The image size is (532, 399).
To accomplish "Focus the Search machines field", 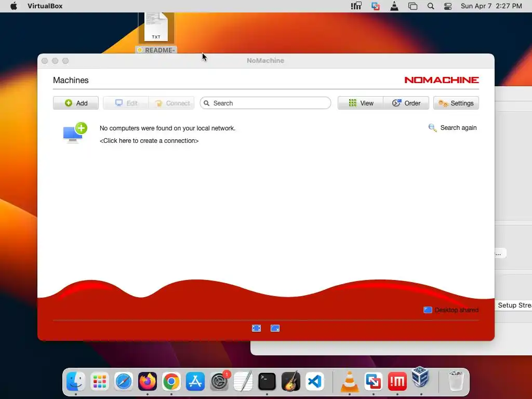I will pos(265,103).
